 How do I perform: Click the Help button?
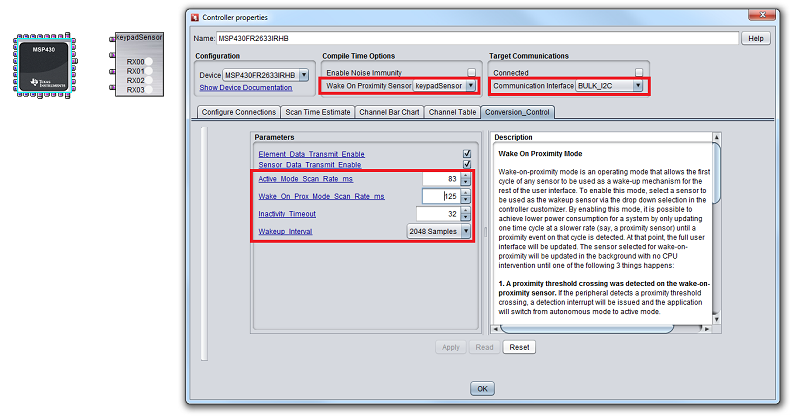tap(755, 38)
